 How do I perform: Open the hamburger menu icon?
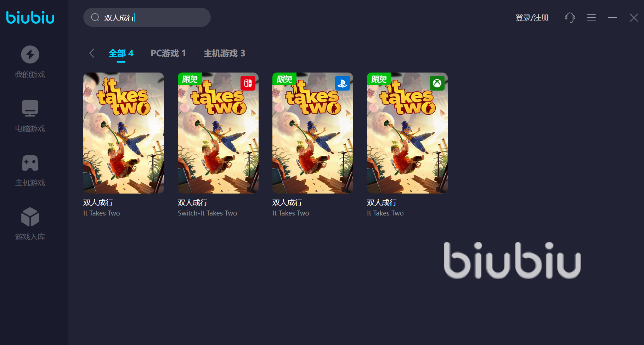591,18
